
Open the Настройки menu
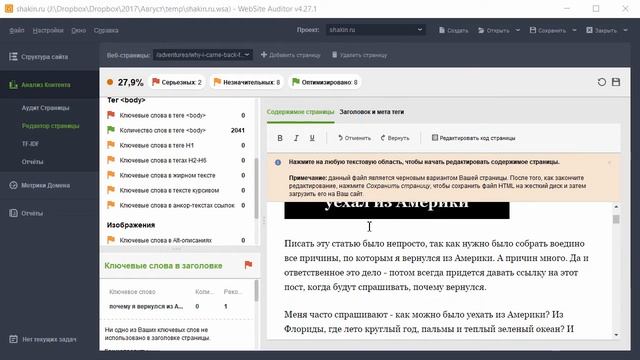[48, 30]
